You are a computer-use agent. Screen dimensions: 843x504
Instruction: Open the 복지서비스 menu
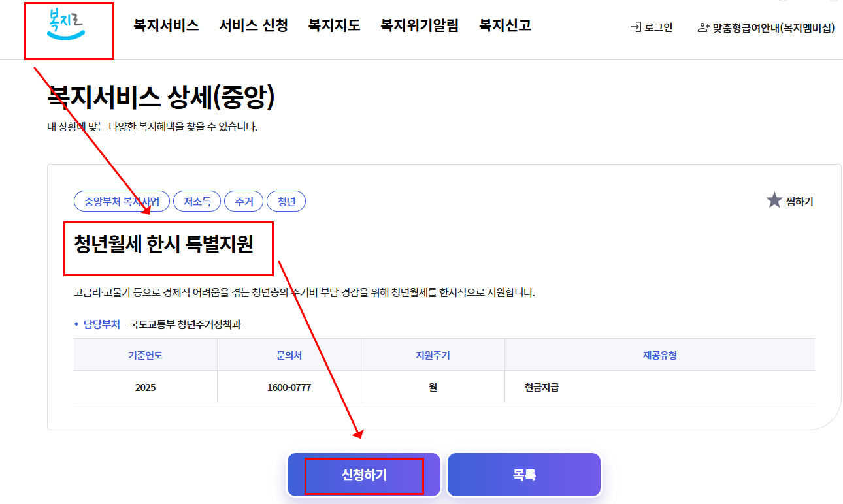166,25
